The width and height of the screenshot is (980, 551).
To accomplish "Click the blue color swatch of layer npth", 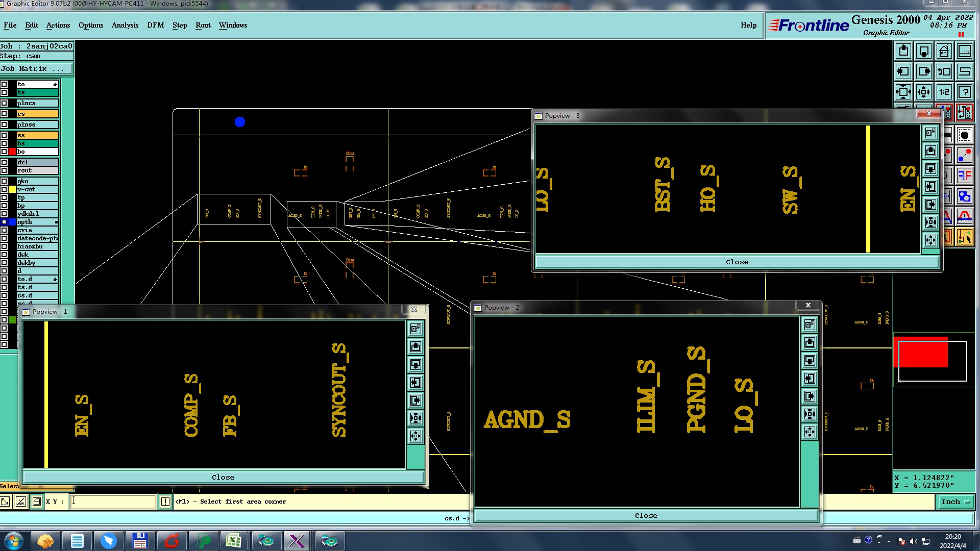I will pyautogui.click(x=12, y=222).
